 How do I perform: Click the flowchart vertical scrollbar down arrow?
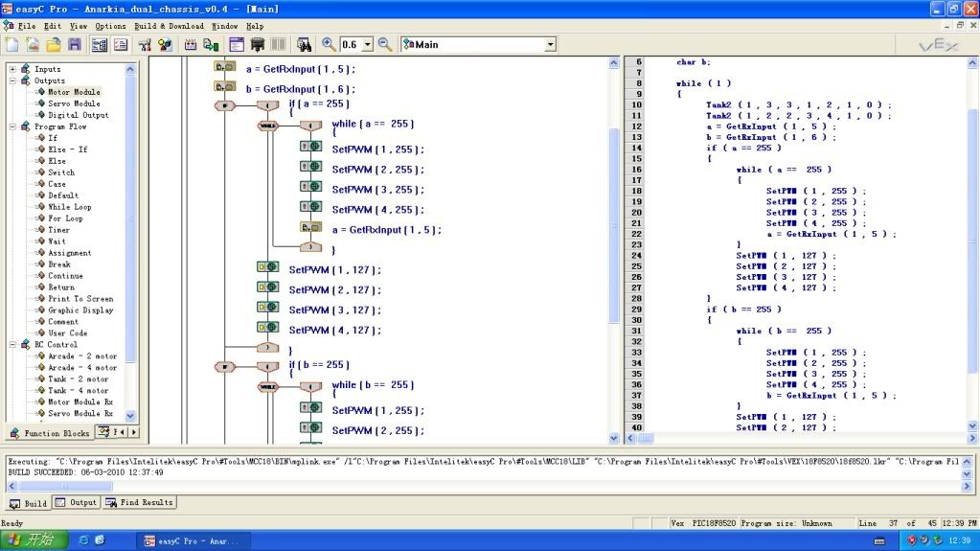pyautogui.click(x=614, y=438)
